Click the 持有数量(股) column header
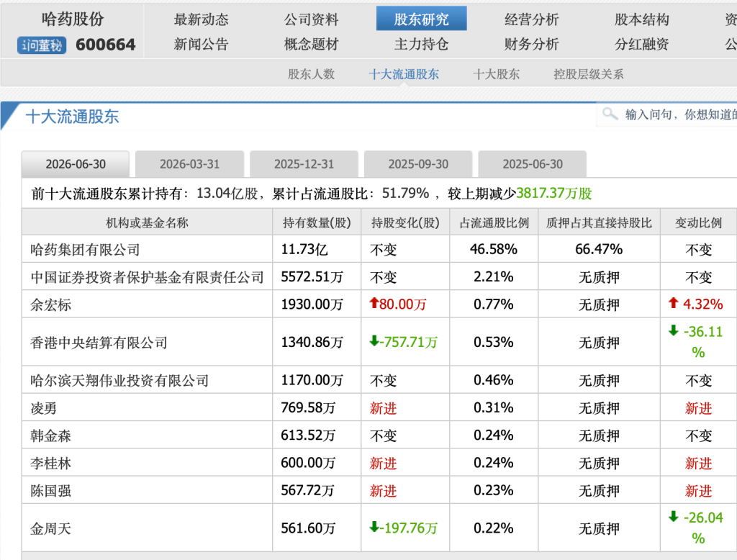The height and width of the screenshot is (560, 737). pyautogui.click(x=317, y=222)
